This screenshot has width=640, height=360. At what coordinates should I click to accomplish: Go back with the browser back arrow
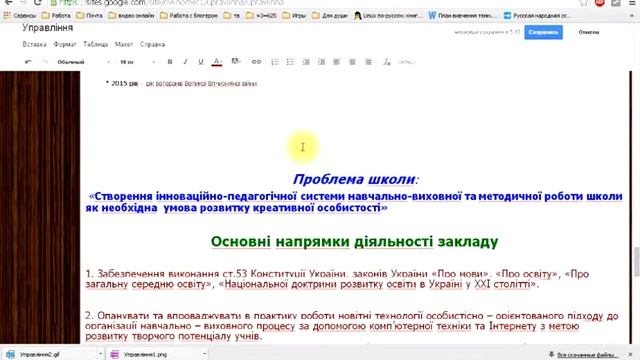[9, 2]
